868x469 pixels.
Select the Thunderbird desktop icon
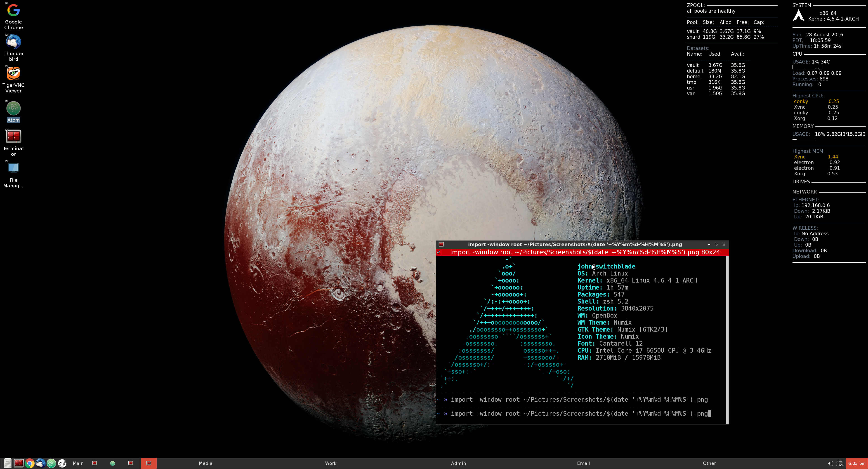(14, 48)
